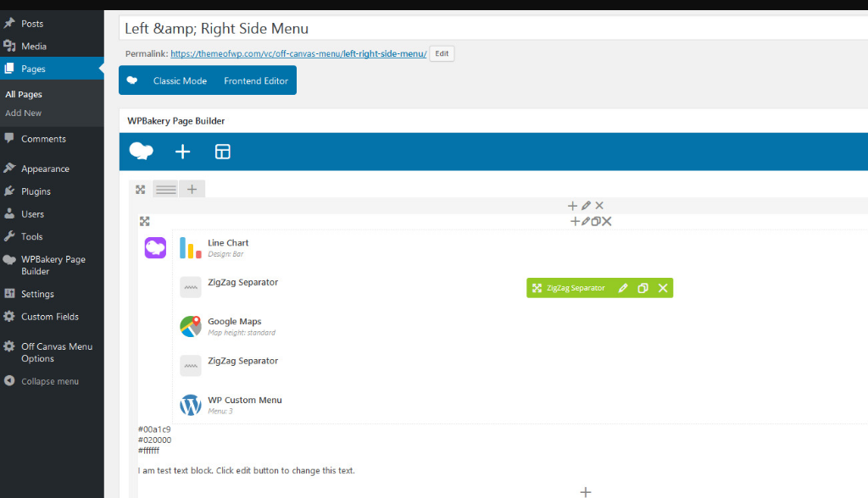Open the Frontend Editor
The image size is (868, 498).
coord(256,81)
